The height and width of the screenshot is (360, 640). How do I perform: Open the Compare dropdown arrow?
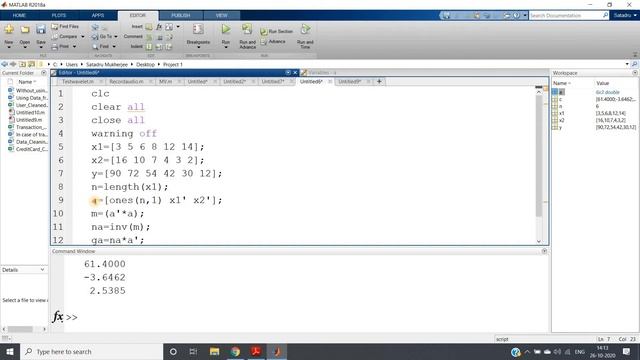pyautogui.click(x=83, y=37)
